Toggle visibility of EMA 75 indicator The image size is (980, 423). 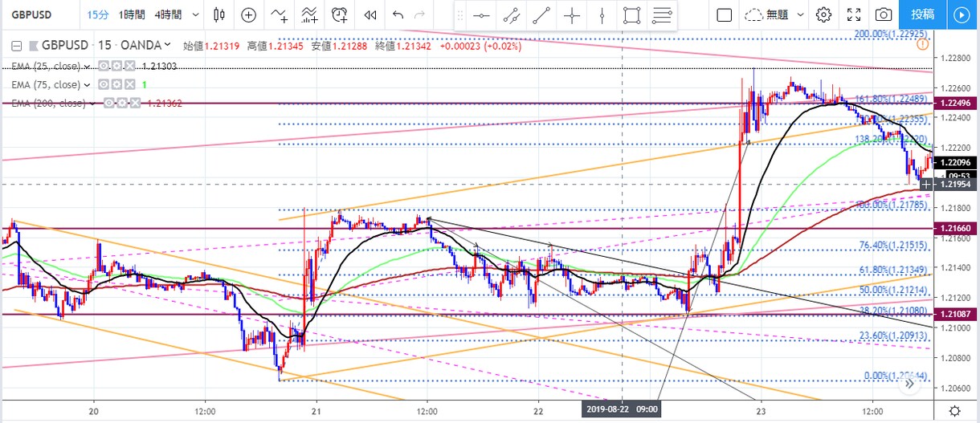pos(104,84)
